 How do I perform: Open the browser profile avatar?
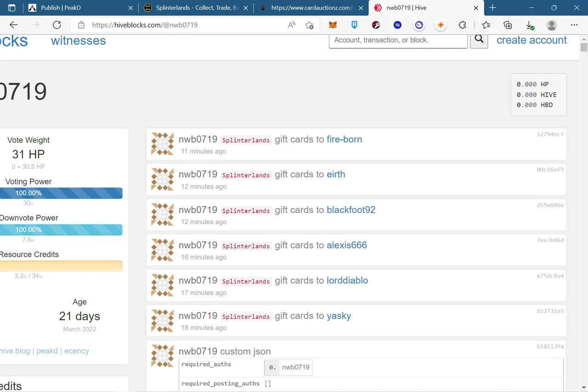[x=552, y=25]
